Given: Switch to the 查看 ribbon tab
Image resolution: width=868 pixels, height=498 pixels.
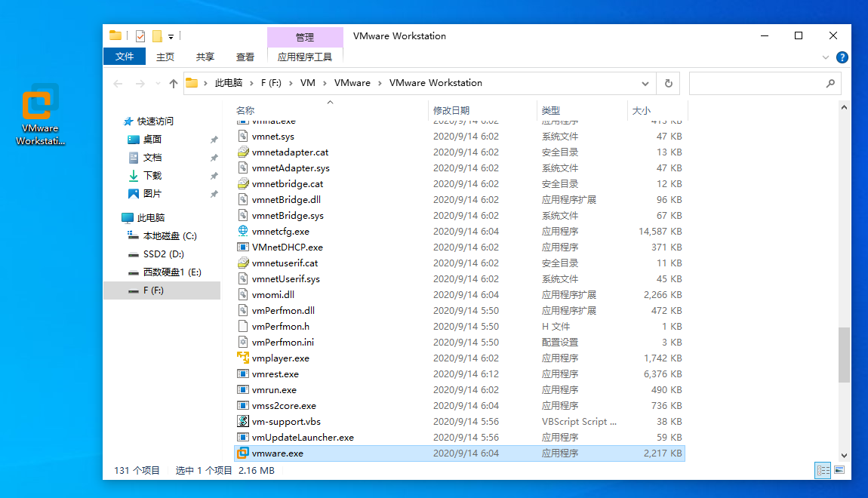Looking at the screenshot, I should (245, 57).
